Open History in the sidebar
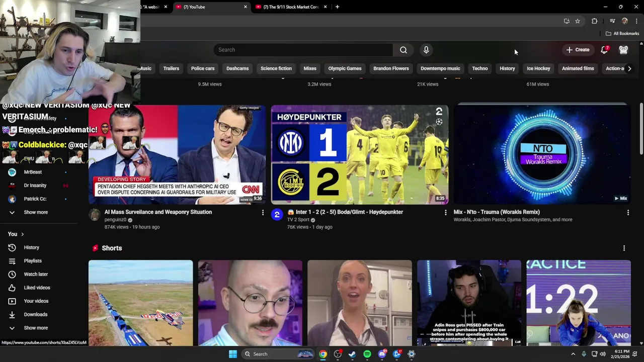Screen dimensions: 644x362 pos(31,247)
